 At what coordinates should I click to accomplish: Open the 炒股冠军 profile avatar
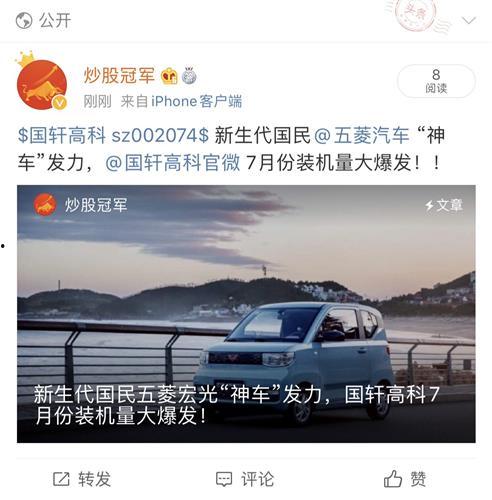(x=41, y=83)
